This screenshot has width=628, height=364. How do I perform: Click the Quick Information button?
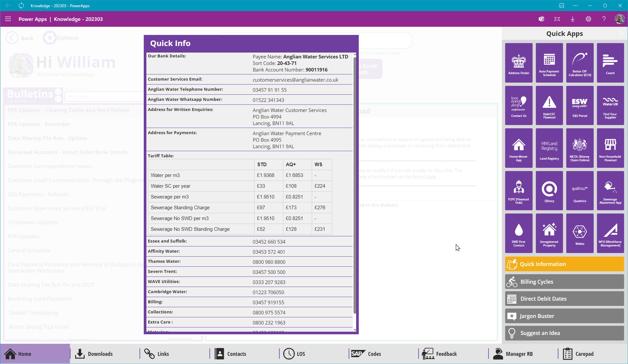click(x=564, y=264)
